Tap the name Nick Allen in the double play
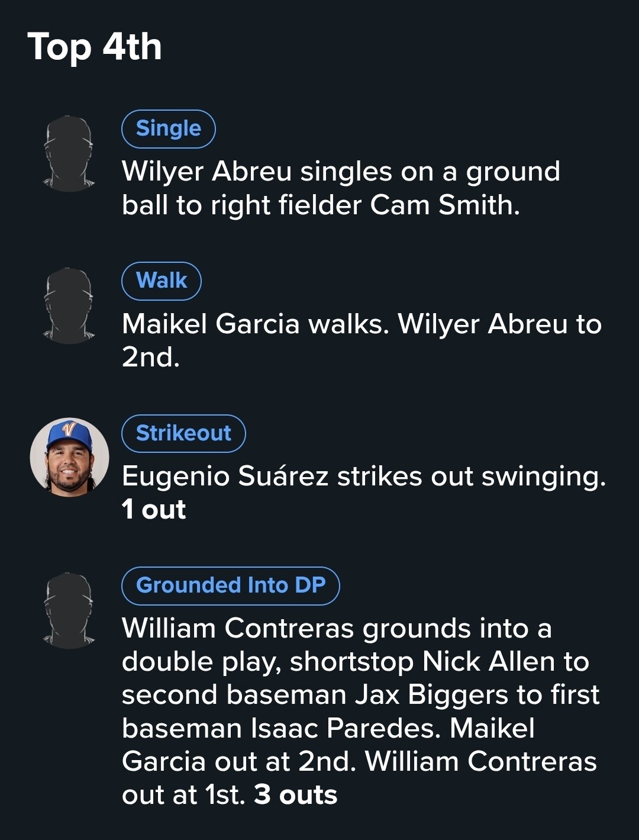This screenshot has height=840, width=639. pyautogui.click(x=489, y=662)
